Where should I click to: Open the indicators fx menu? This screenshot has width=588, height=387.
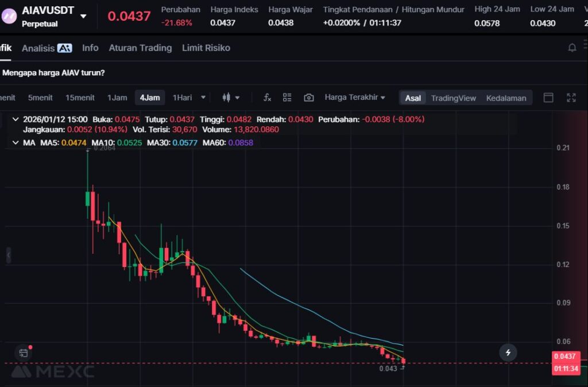[x=267, y=98]
